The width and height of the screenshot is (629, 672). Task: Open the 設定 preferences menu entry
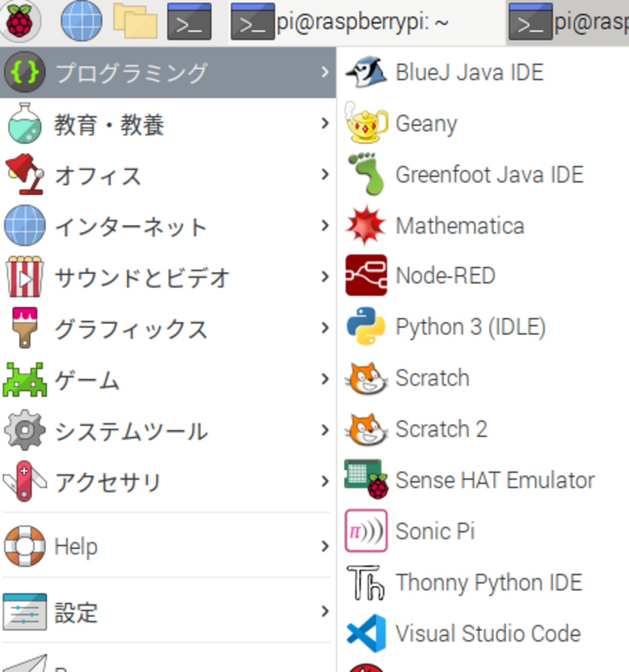click(x=167, y=612)
